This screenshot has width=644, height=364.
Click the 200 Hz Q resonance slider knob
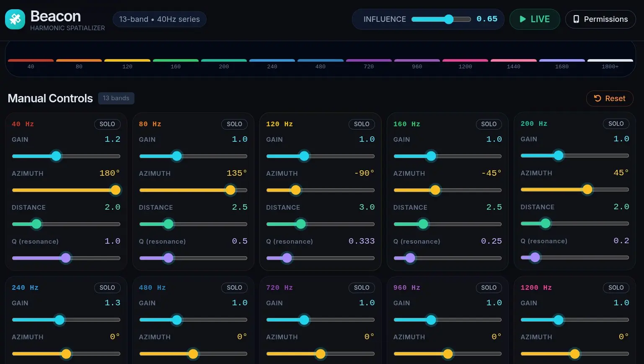[x=535, y=257]
